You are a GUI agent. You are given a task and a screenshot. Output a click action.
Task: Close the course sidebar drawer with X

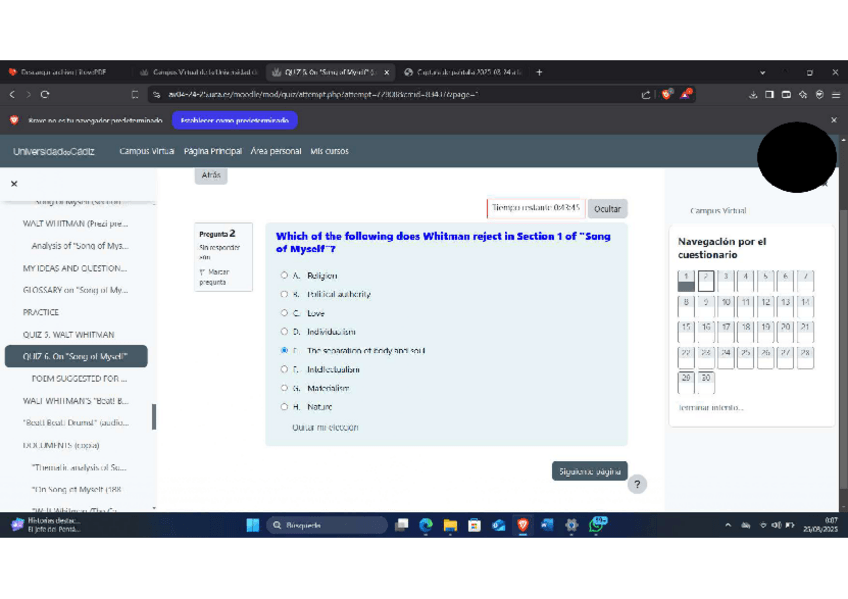pyautogui.click(x=14, y=184)
